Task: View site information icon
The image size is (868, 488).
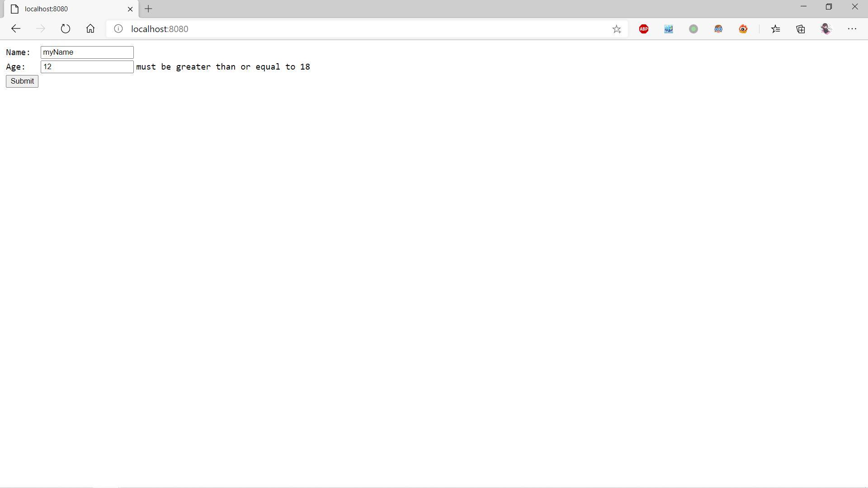Action: click(118, 29)
